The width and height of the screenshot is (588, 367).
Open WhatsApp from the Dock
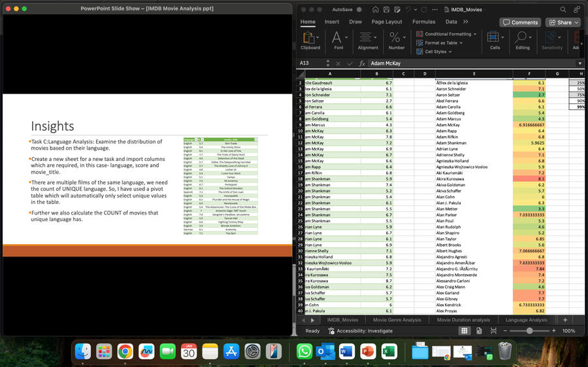[x=304, y=351]
